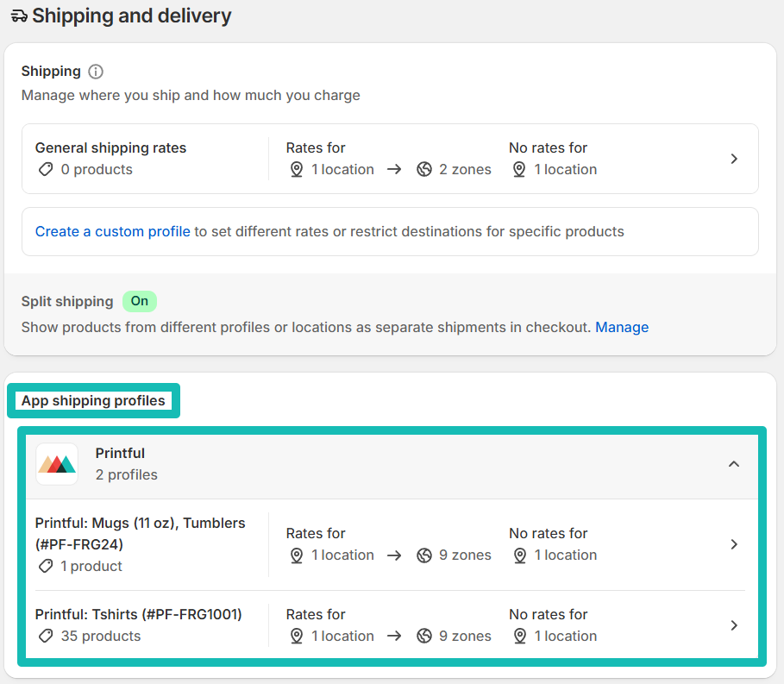Toggle the Split shipping On badge
Image resolution: width=784 pixels, height=684 pixels.
click(139, 301)
